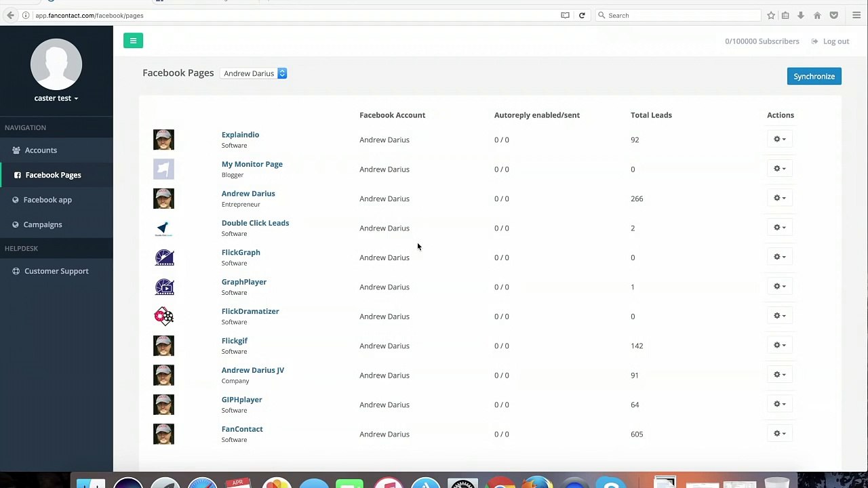
Task: Go to Accounts in the navigation sidebar
Action: point(56,150)
